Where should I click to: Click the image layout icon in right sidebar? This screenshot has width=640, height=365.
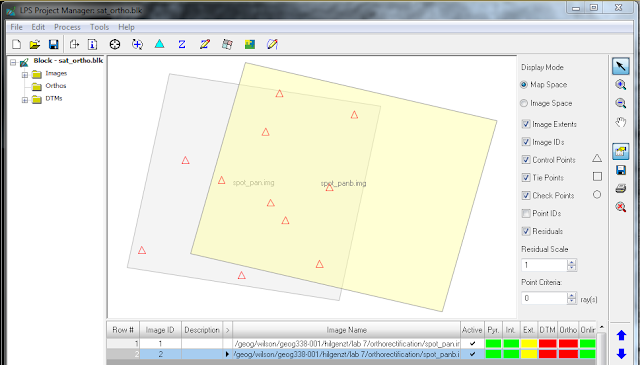(621, 151)
